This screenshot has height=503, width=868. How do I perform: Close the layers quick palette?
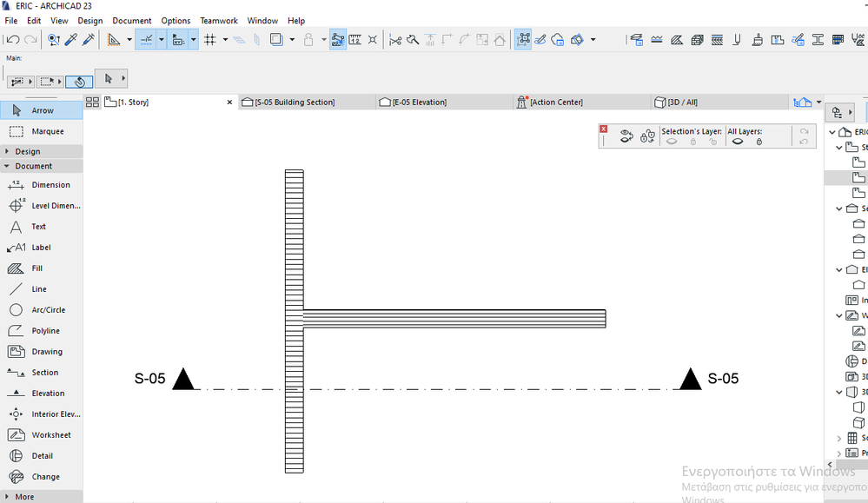pyautogui.click(x=603, y=129)
